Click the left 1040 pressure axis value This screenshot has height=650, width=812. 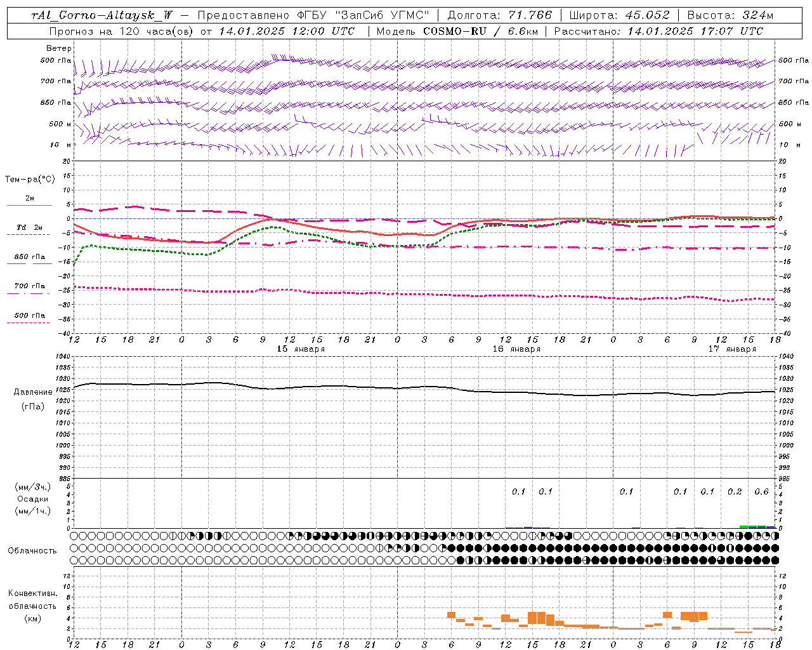click(63, 357)
